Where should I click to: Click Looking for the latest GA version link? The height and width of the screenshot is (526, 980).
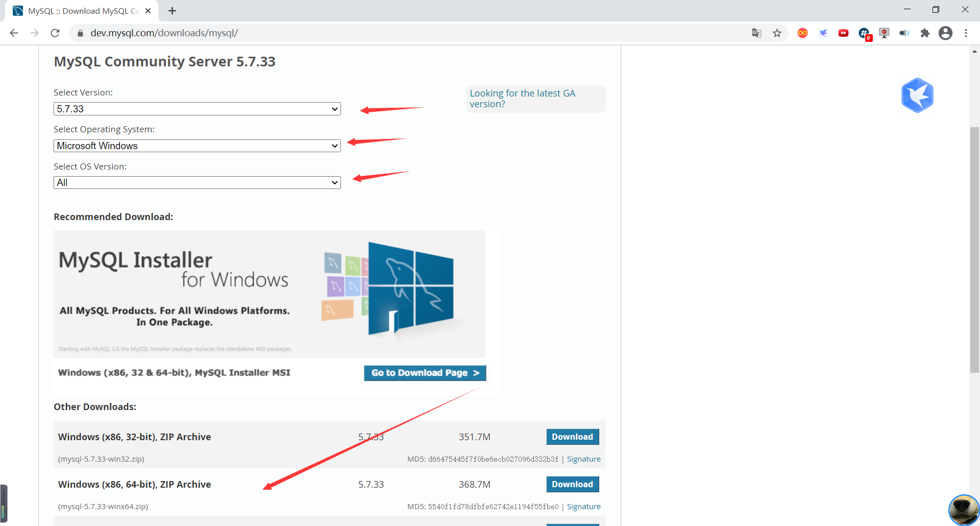[522, 99]
